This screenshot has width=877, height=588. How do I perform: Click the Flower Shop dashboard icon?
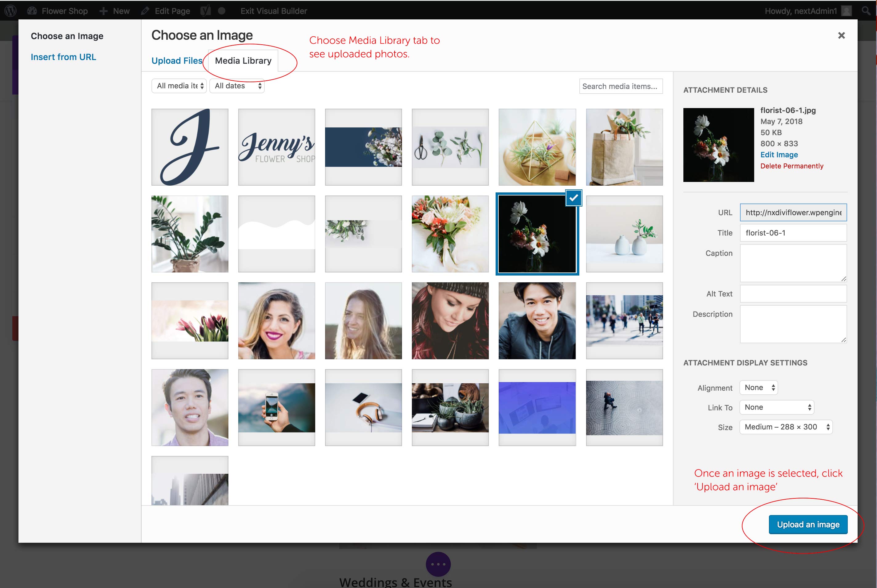click(x=32, y=11)
